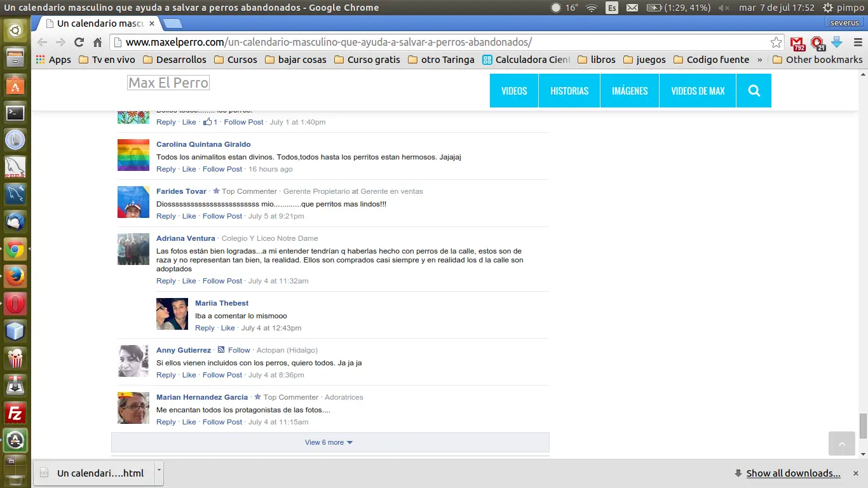Screen dimensions: 868x488
Task: Open the Wi-Fi network indicator
Action: (592, 8)
